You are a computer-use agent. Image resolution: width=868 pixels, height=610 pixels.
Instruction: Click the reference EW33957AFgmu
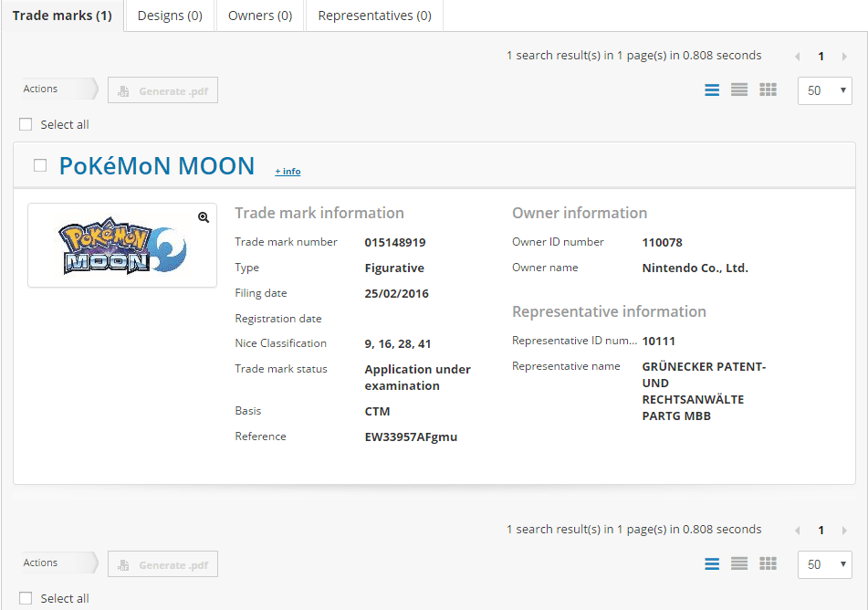(x=411, y=436)
